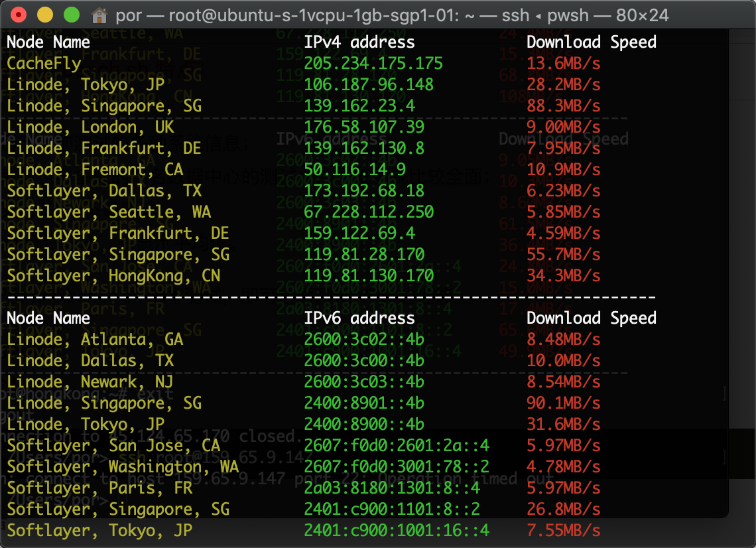This screenshot has height=548, width=756.
Task: Select 'Softlayer, Singapore, SG' in IPv4 table
Action: tap(118, 255)
